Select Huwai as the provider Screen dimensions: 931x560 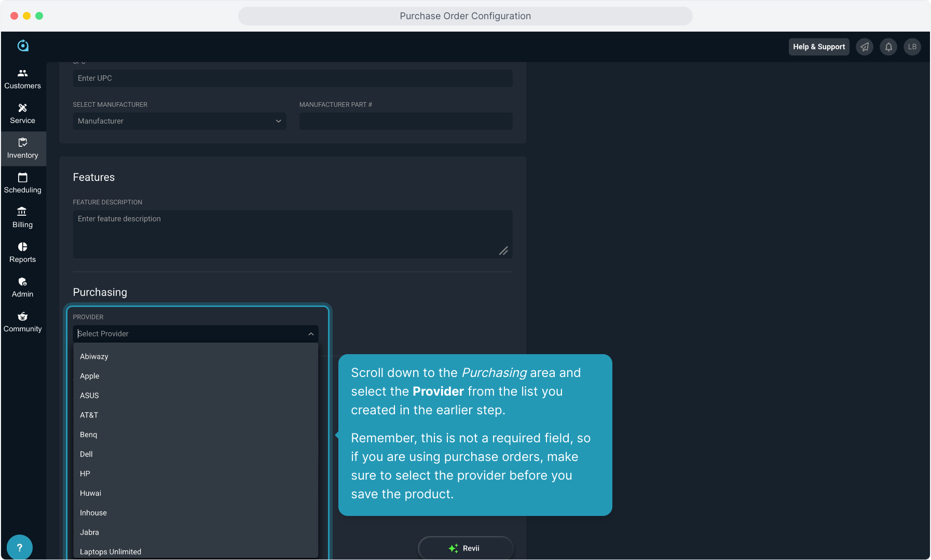[x=196, y=494]
